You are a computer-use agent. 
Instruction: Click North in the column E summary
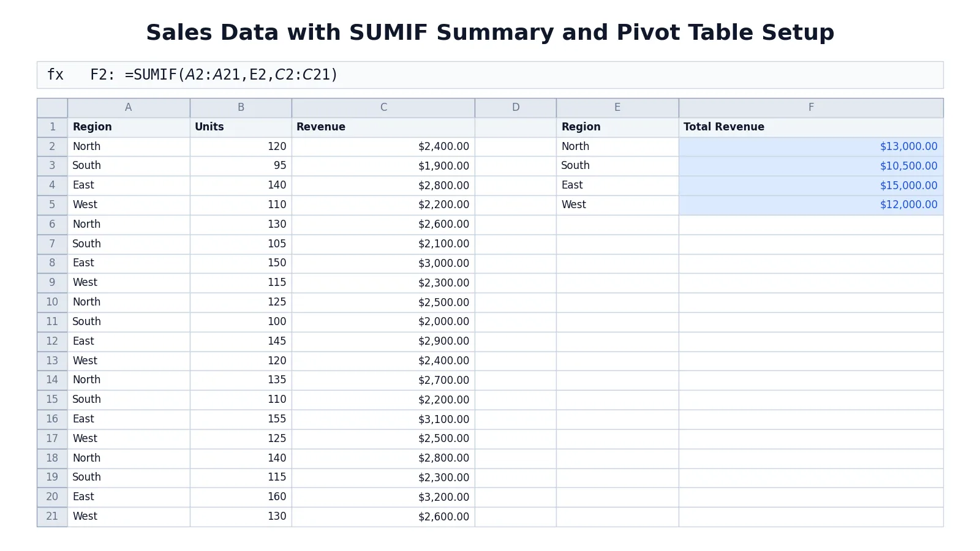click(x=617, y=147)
